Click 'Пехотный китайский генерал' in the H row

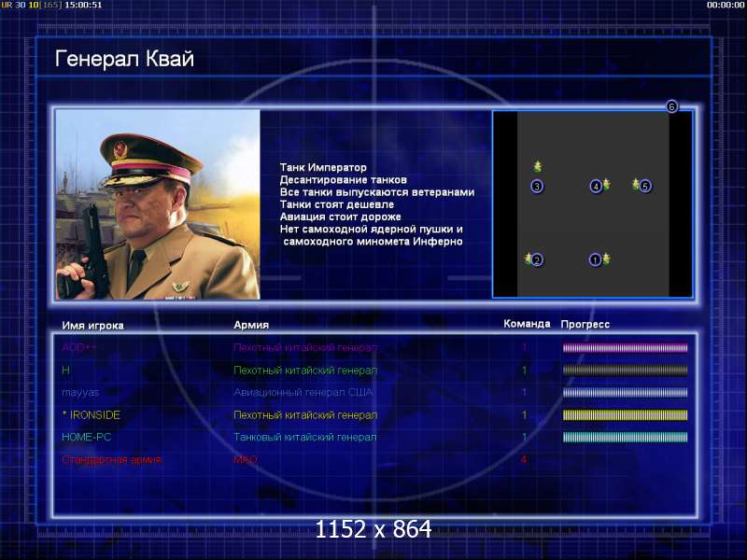click(305, 370)
